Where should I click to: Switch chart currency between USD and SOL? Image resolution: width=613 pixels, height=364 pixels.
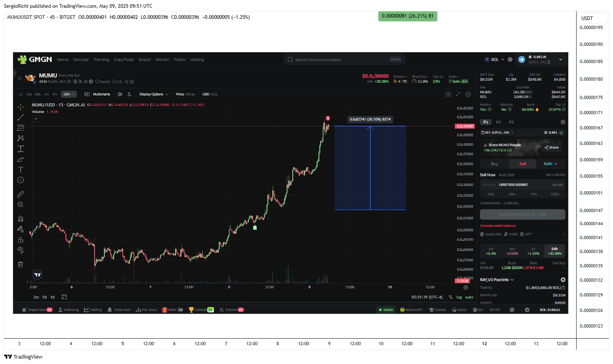(210, 94)
